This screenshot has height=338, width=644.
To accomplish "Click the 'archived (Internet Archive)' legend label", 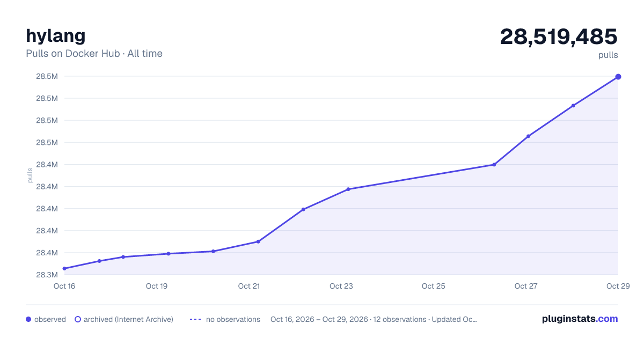I will [128, 319].
